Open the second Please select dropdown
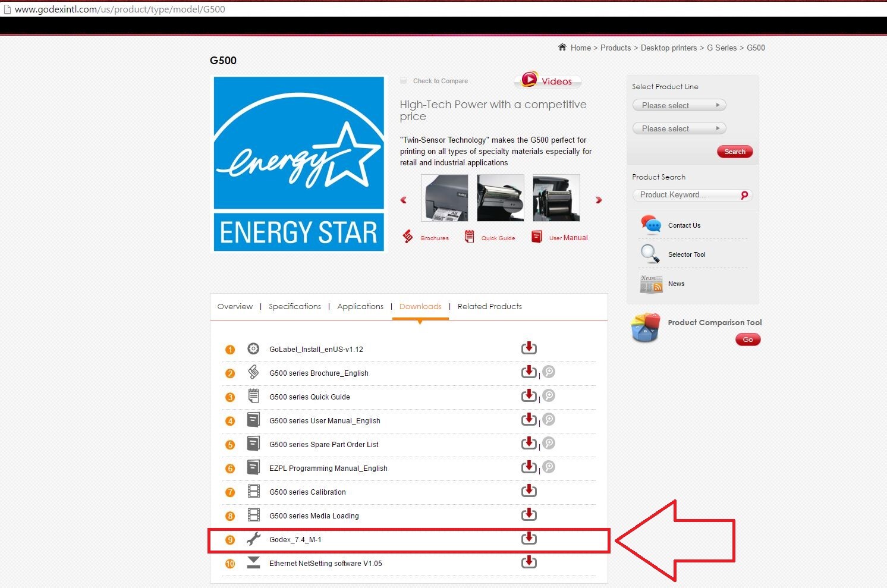Screen dimensions: 887x588 click(x=680, y=128)
